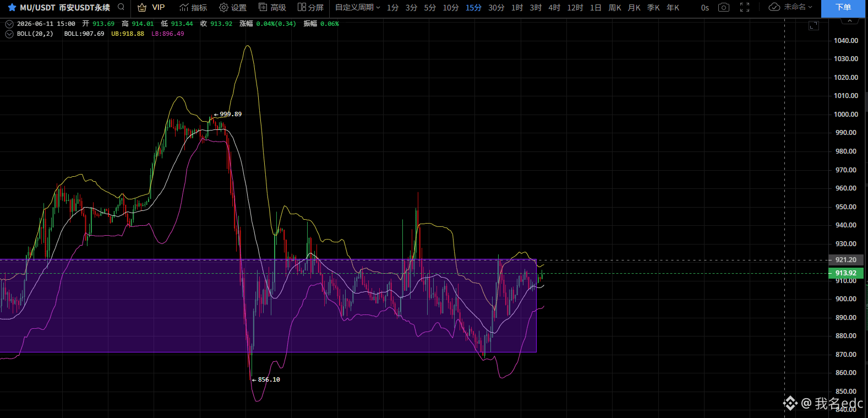
Task: Enter fullscreen chart mode
Action: pos(745,7)
